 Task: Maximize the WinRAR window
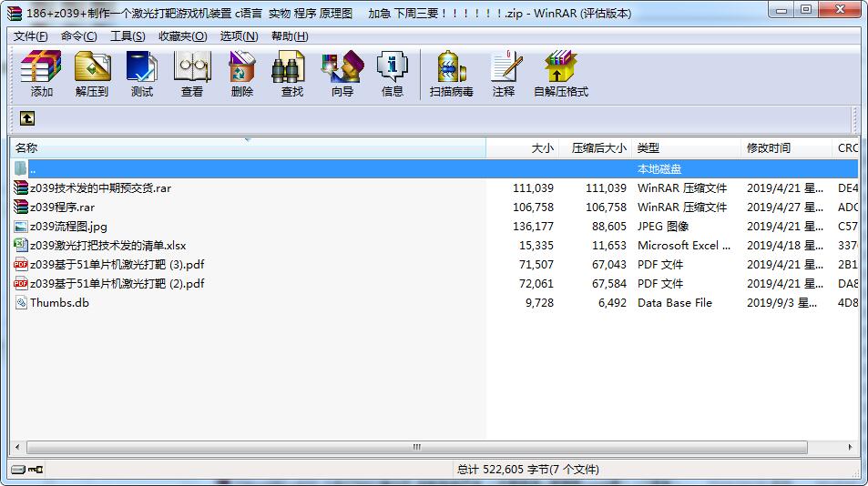[x=806, y=10]
